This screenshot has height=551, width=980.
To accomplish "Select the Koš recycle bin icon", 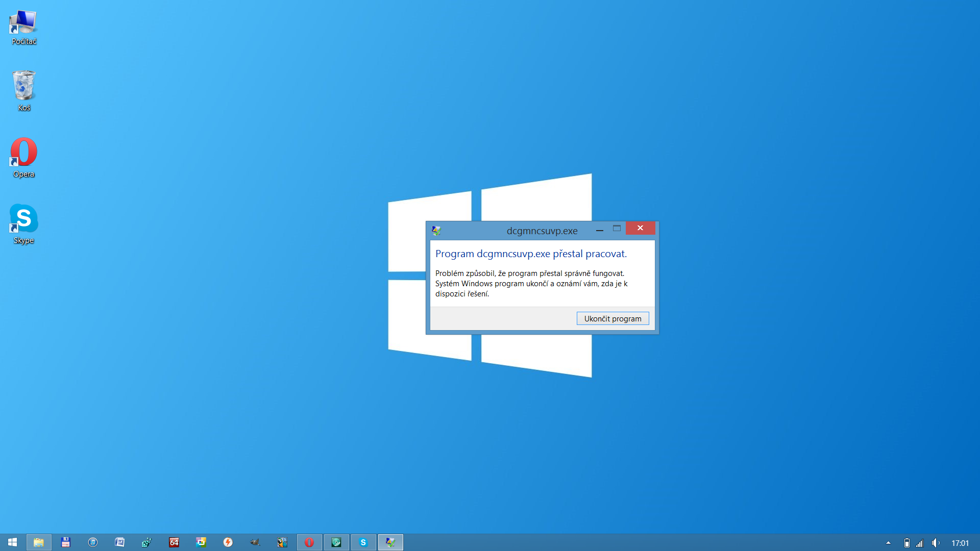I will 23,90.
